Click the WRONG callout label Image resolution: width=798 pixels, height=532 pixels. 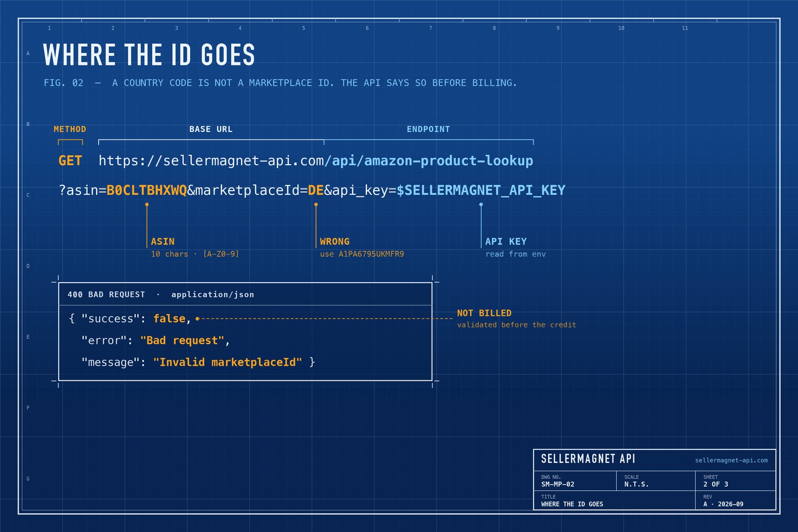335,242
